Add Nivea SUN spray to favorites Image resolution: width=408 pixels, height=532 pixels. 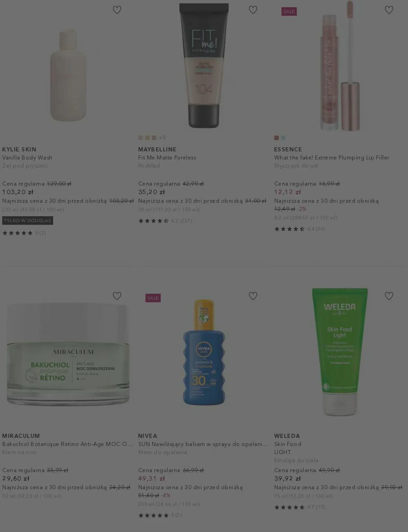click(x=253, y=296)
